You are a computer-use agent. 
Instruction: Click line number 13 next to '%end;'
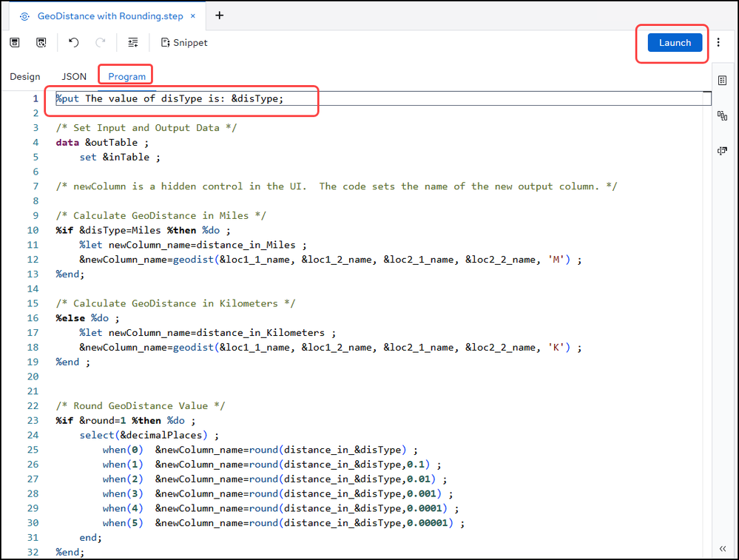[x=33, y=274]
